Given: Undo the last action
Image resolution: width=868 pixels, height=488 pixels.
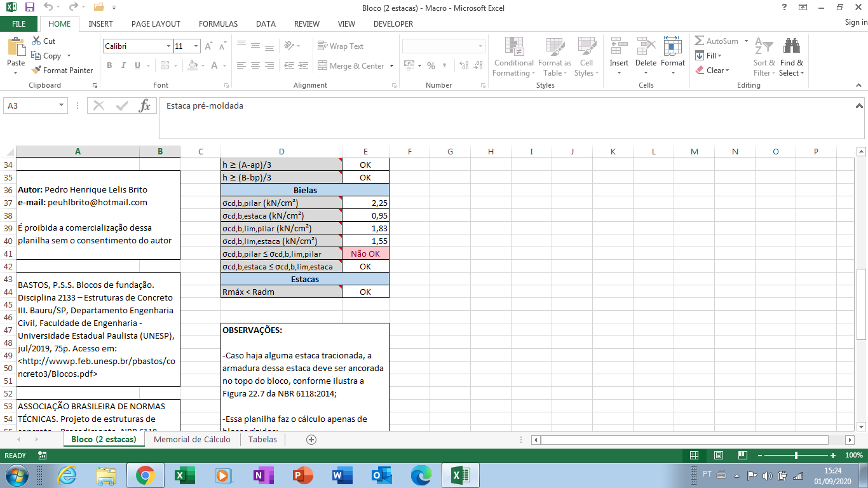Looking at the screenshot, I should (x=49, y=7).
